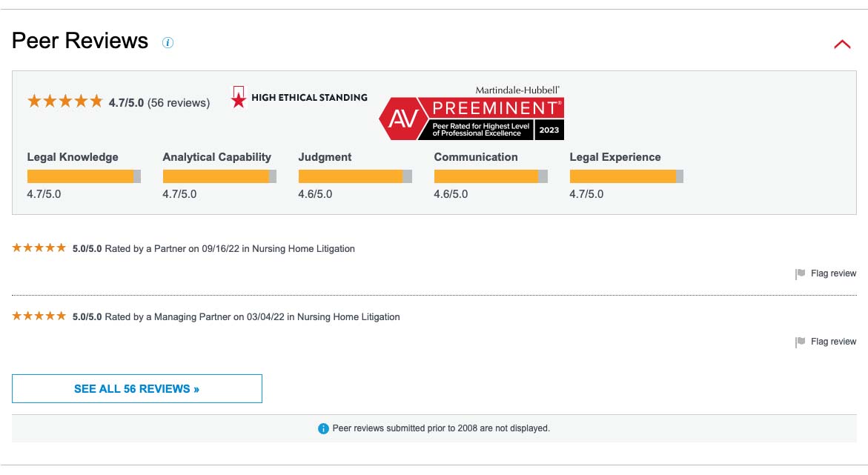The width and height of the screenshot is (868, 475).
Task: Click the 'Analytical Capability' label
Action: click(217, 157)
